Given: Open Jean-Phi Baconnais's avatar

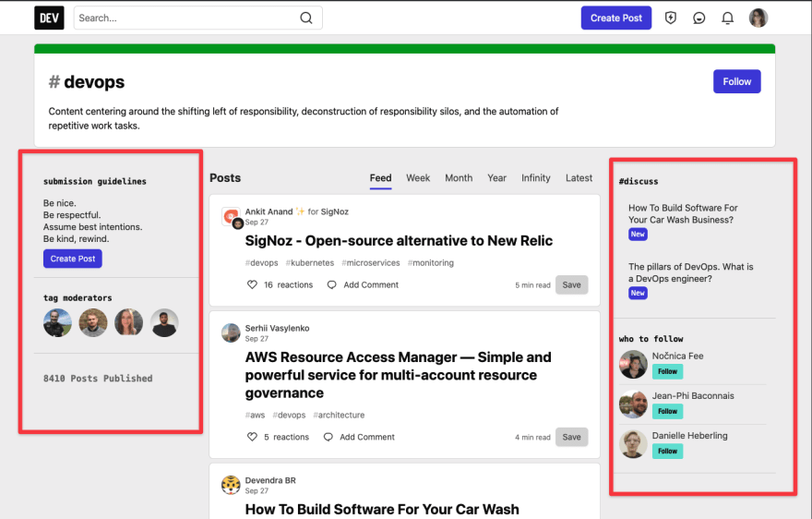Looking at the screenshot, I should 633,404.
